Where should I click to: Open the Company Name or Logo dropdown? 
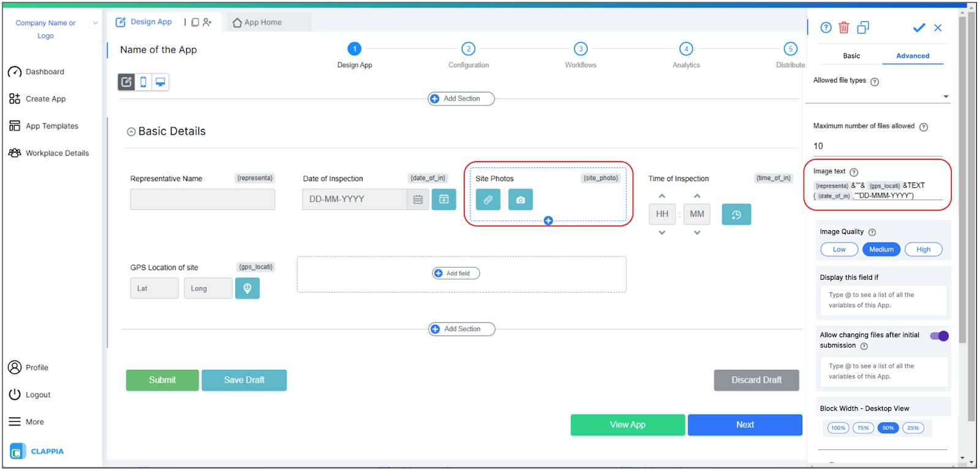(x=95, y=23)
